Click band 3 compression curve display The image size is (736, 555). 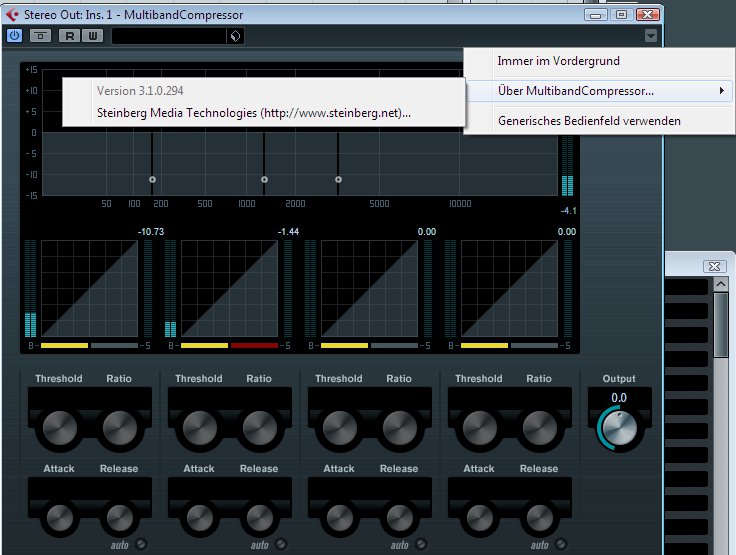pos(369,289)
